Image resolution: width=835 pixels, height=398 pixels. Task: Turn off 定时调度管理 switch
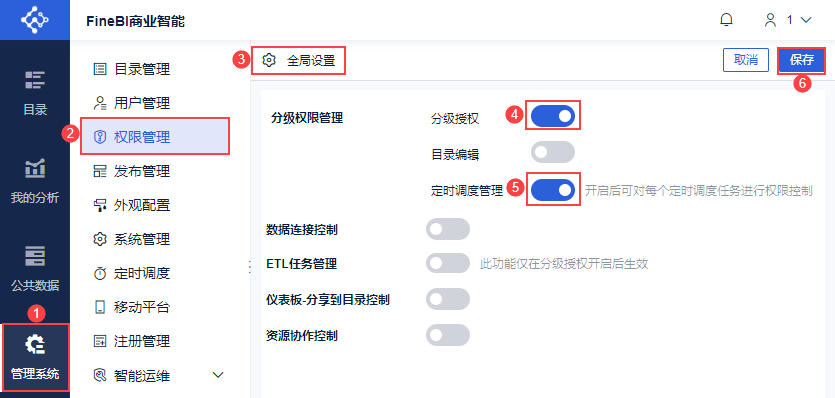coord(553,190)
